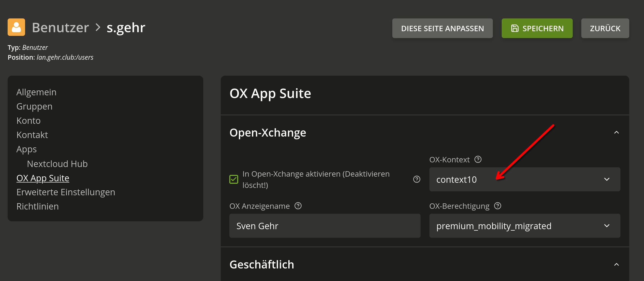Open help icon next to OX-Kontext
This screenshot has height=281, width=644.
pyautogui.click(x=478, y=159)
